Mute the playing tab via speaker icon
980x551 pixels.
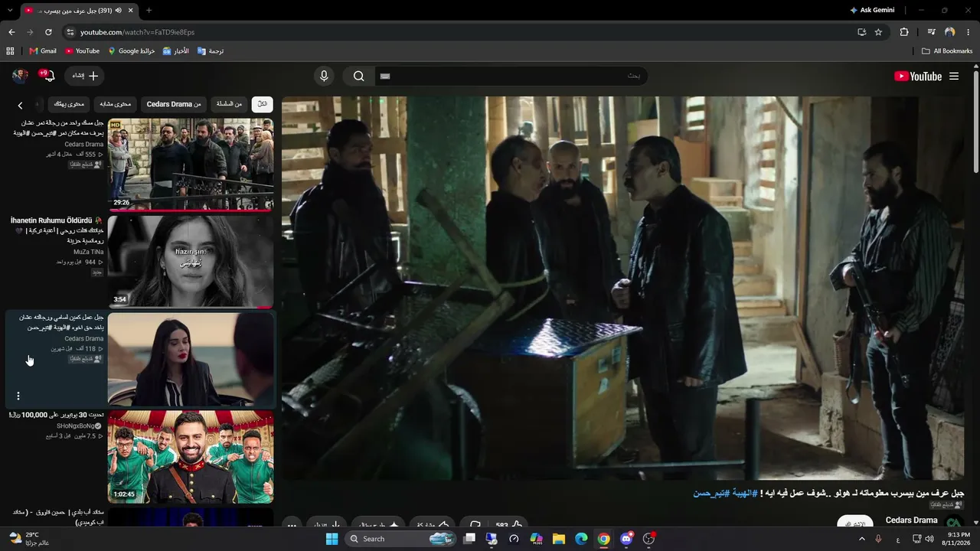[x=118, y=10]
